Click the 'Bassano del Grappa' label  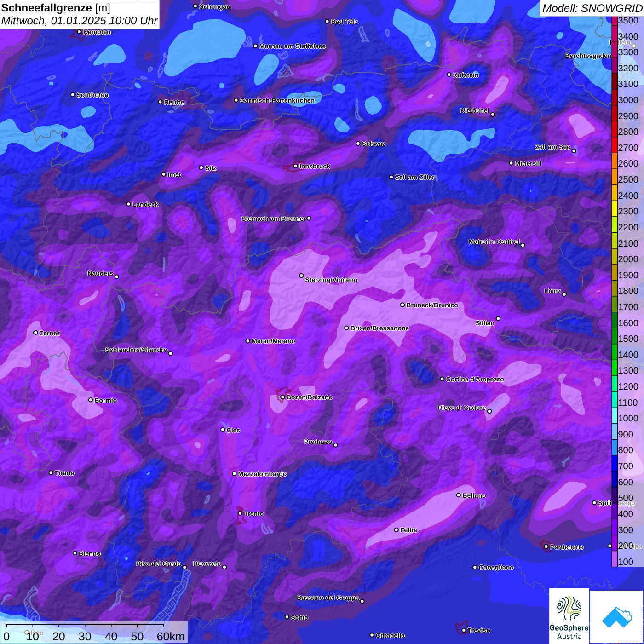(328, 598)
